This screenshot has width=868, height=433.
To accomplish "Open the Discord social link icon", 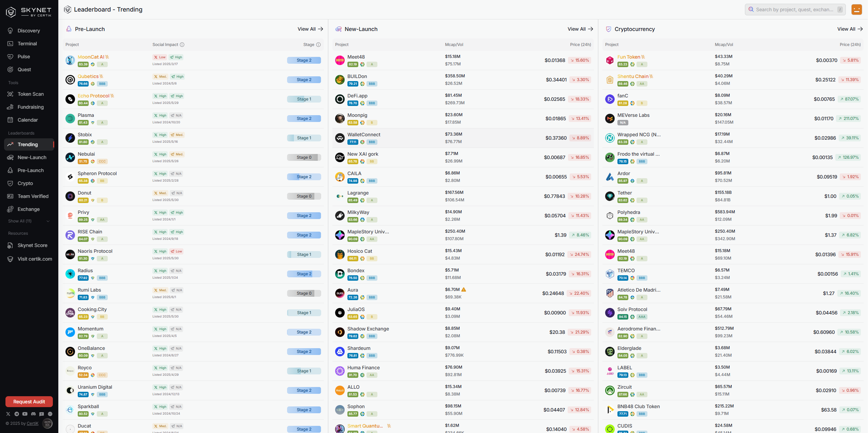I will 33,414.
